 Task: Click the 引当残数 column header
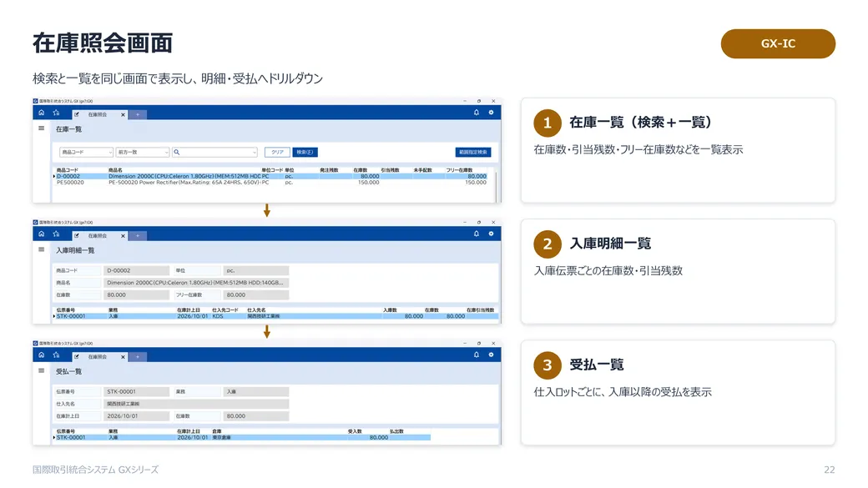coord(391,170)
